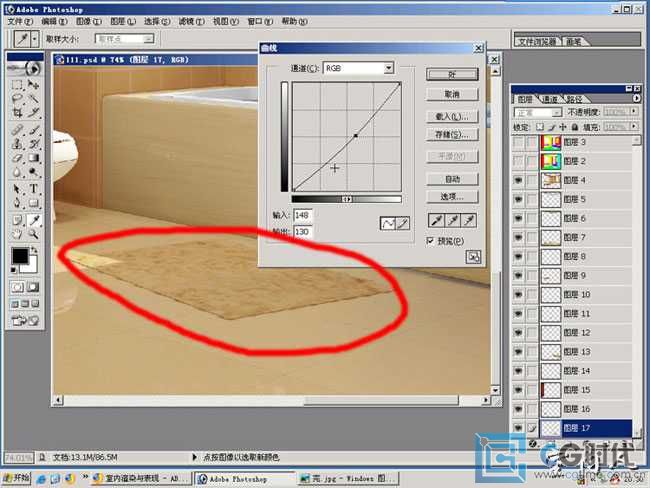
Task: Select the Brush tool
Action: pos(33,130)
